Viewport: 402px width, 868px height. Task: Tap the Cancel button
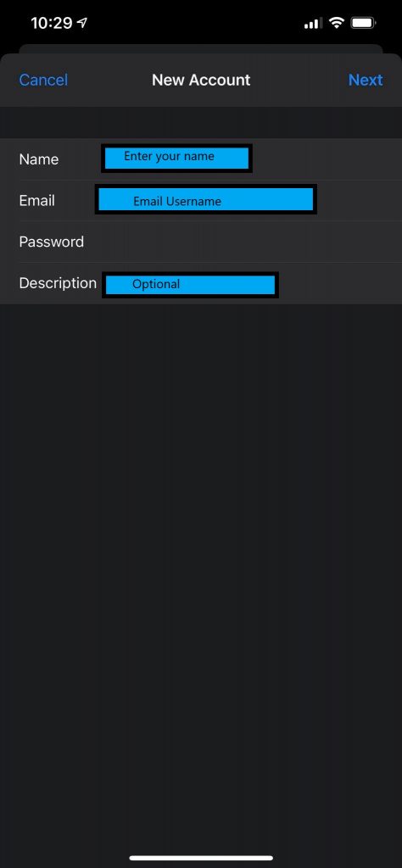(43, 80)
